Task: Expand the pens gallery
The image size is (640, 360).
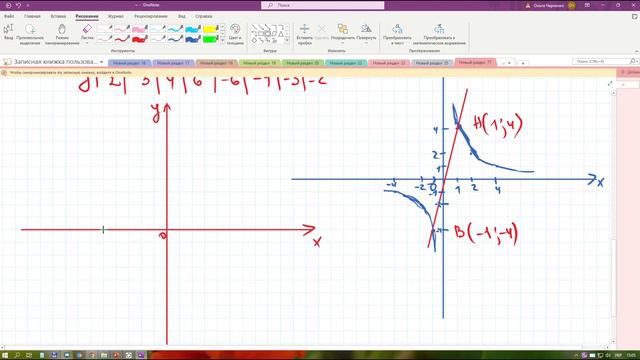Action: pyautogui.click(x=223, y=40)
